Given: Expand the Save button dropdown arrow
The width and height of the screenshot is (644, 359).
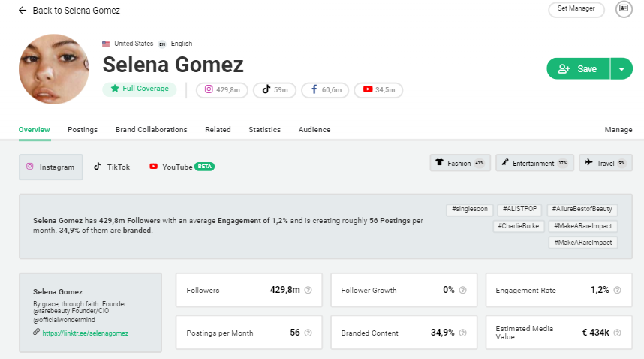Looking at the screenshot, I should [x=621, y=68].
